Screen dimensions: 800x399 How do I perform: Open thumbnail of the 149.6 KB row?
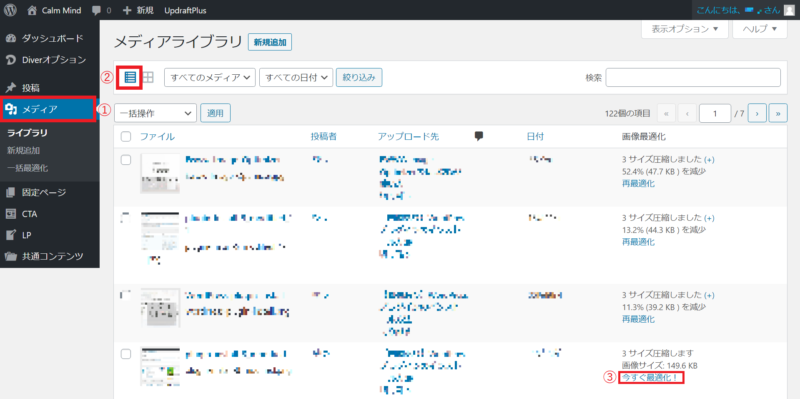coord(160,367)
